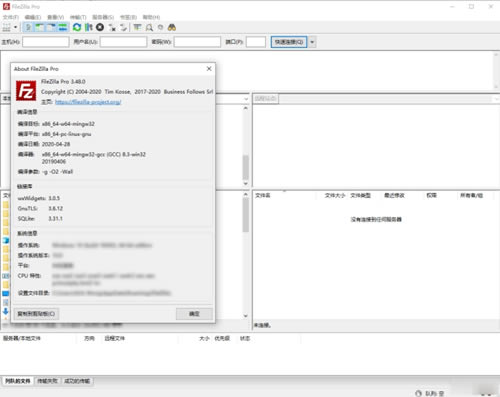500x397 pixels.
Task: Switch to the 列队的文件 tab
Action: click(18, 381)
